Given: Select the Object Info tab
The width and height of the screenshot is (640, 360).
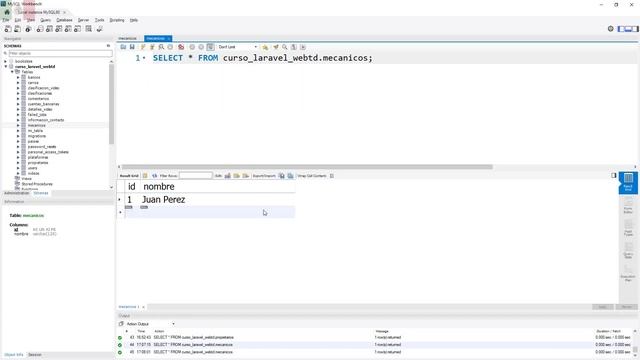Looking at the screenshot, I should point(13,355).
